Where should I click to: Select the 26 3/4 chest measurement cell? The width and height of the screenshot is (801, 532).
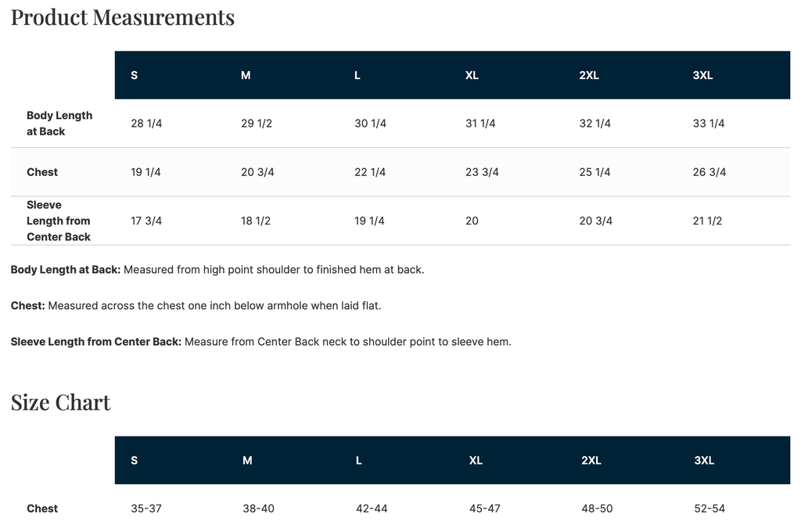[x=709, y=172]
